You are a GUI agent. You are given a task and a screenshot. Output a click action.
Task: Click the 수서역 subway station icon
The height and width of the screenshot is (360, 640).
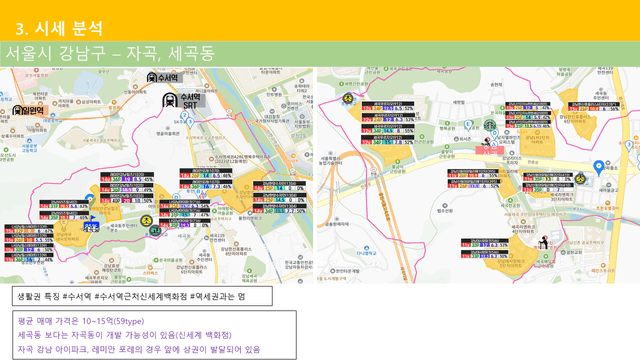click(152, 77)
